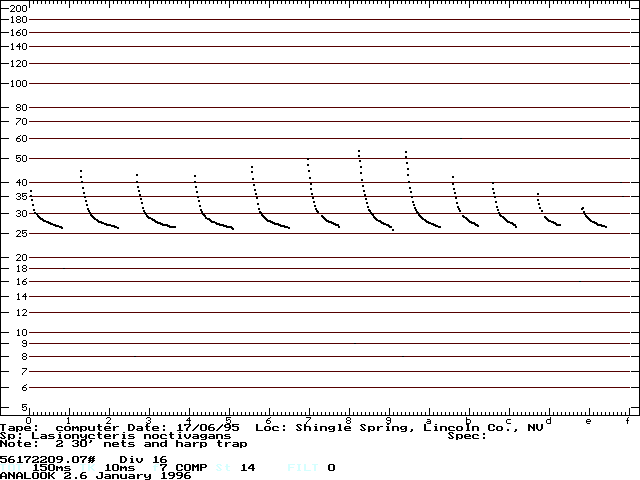Click time axis marker labeled 'a'

pyautogui.click(x=428, y=420)
